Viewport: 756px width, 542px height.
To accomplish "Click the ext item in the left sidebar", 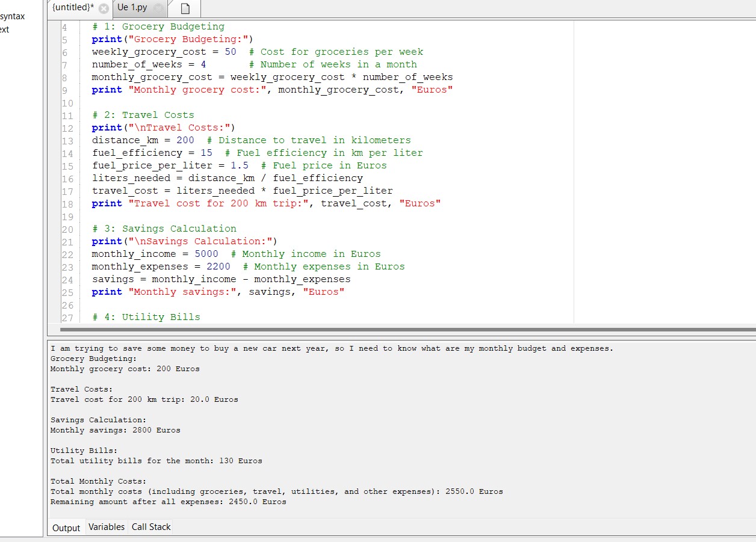I will click(x=5, y=29).
